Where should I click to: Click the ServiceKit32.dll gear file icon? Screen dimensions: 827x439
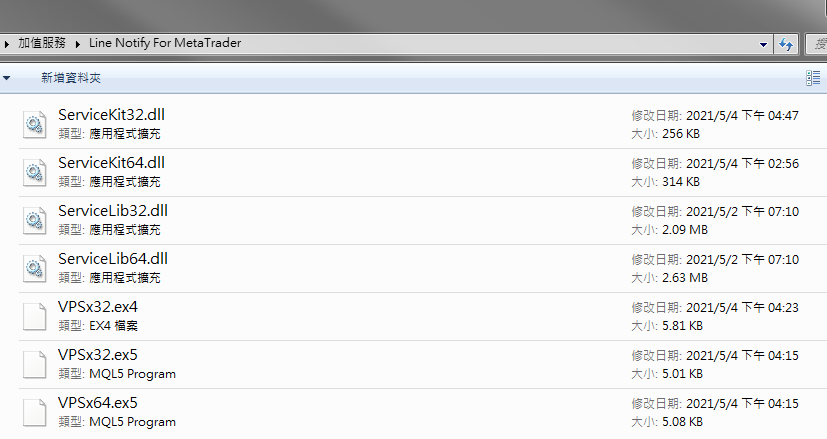point(34,124)
